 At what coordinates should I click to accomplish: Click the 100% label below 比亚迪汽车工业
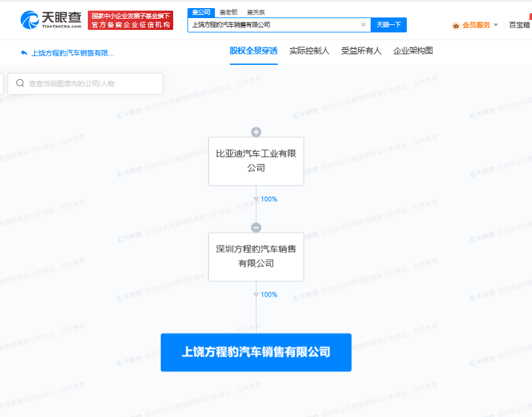pos(269,199)
